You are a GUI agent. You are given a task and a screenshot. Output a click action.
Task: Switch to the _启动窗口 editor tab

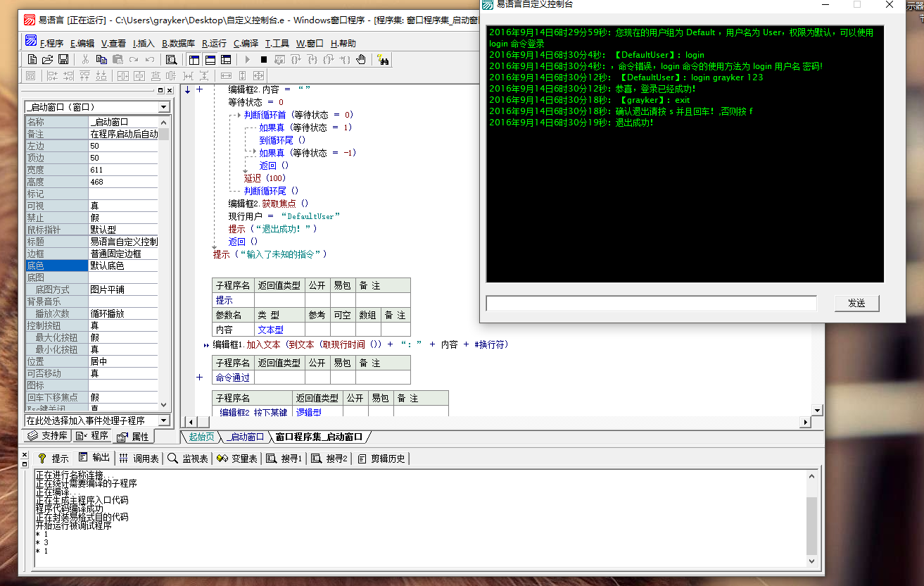(244, 437)
